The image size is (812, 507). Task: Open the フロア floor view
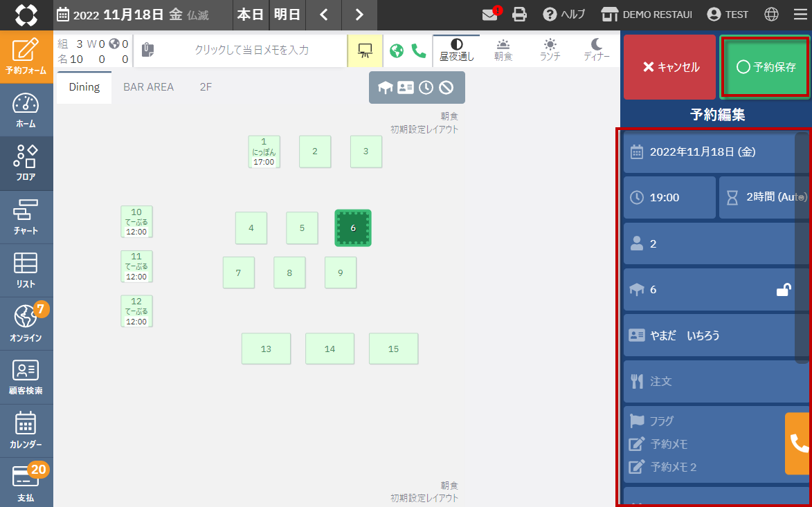point(26,163)
